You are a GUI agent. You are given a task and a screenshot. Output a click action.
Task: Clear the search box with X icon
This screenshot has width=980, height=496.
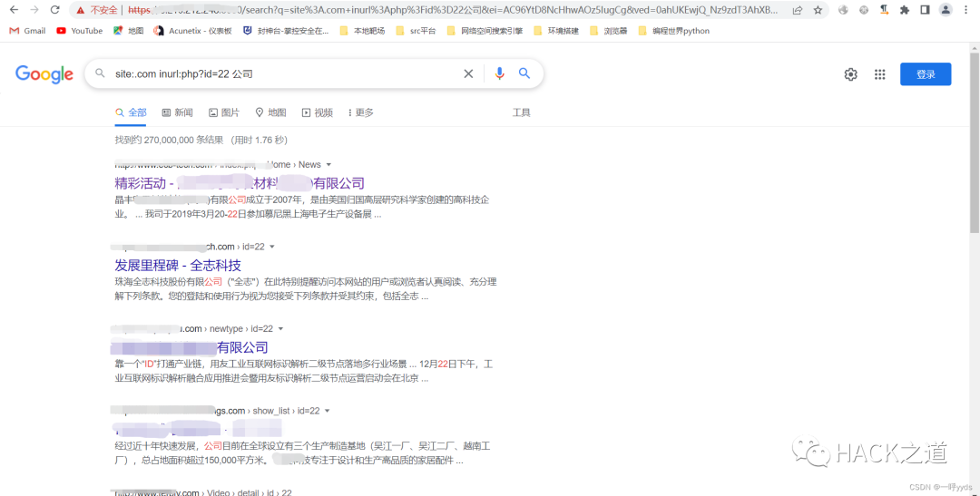point(468,73)
